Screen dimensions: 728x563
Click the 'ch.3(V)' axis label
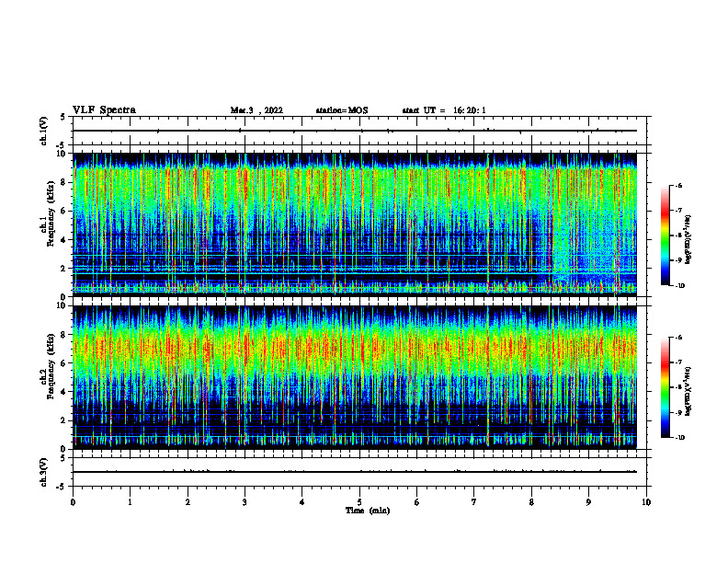pos(44,472)
